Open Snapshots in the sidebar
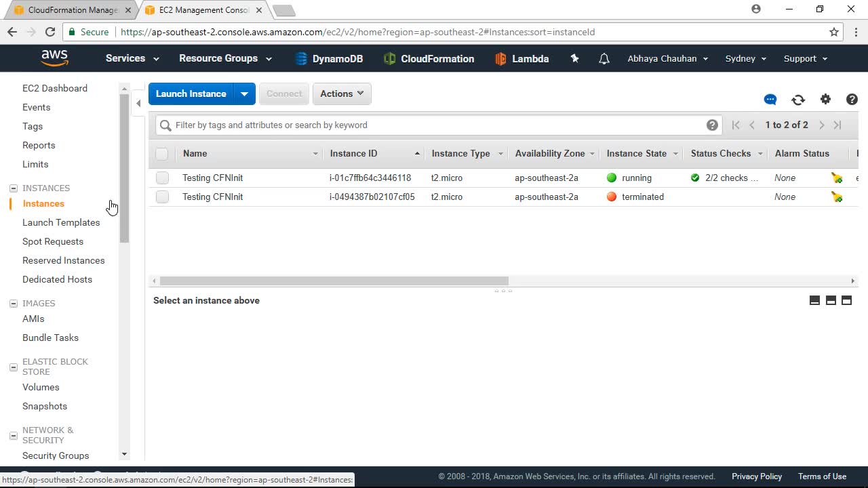Viewport: 868px width, 488px height. pos(45,406)
